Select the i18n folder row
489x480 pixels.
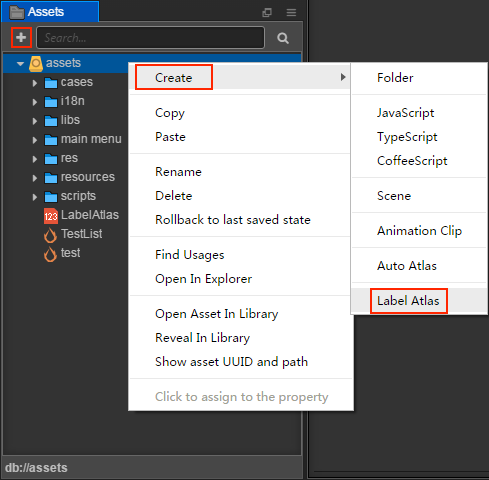pyautogui.click(x=66, y=101)
